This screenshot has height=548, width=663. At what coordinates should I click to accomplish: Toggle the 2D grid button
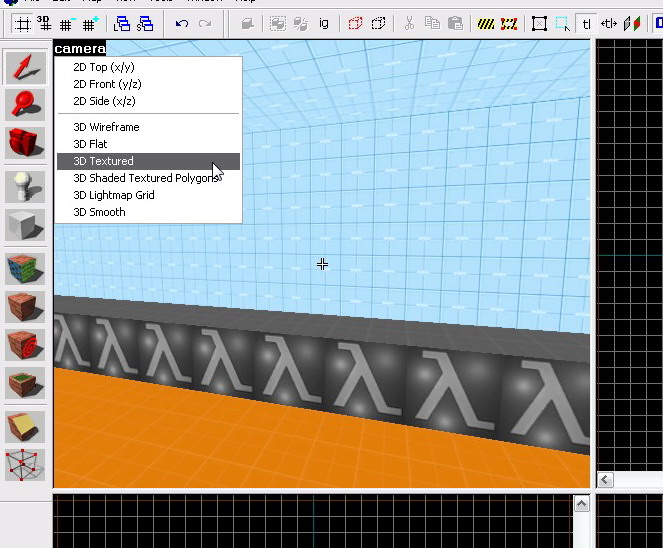22,24
